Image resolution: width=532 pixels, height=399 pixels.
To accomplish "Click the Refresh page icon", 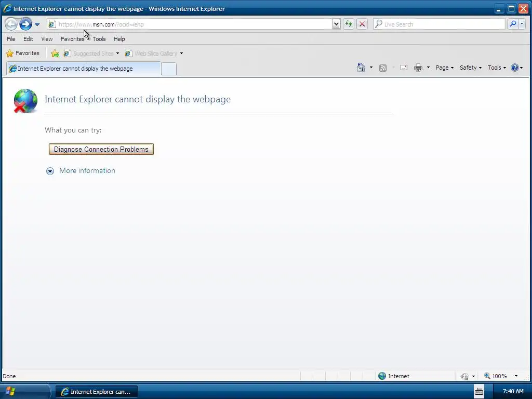I will (x=349, y=24).
